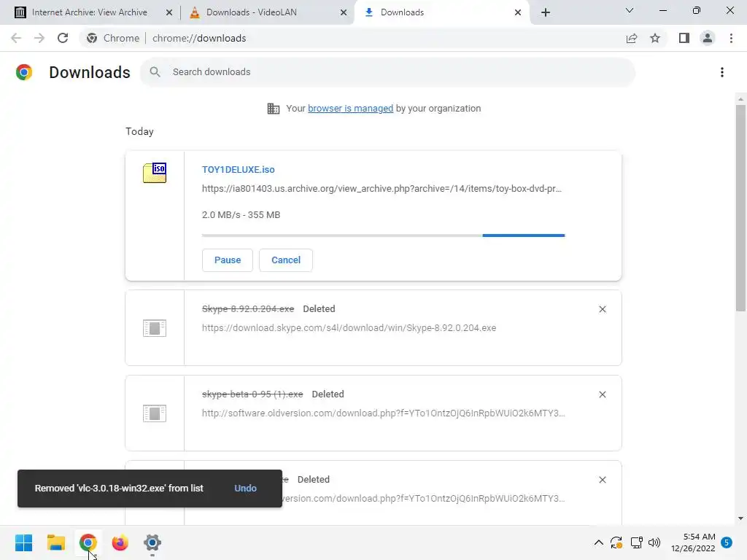
Task: Click the scrollbar down arrow
Action: [740, 518]
